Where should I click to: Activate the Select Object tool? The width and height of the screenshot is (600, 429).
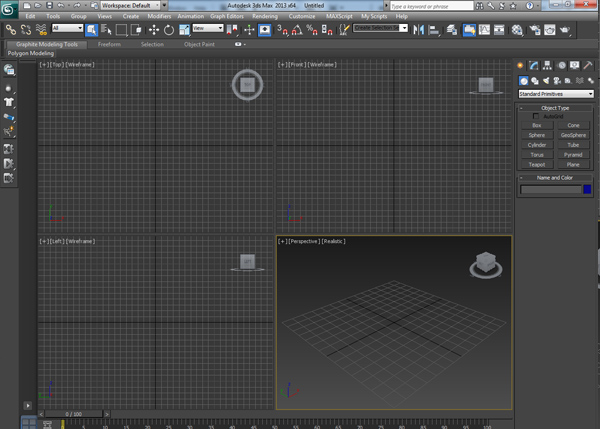coord(91,29)
